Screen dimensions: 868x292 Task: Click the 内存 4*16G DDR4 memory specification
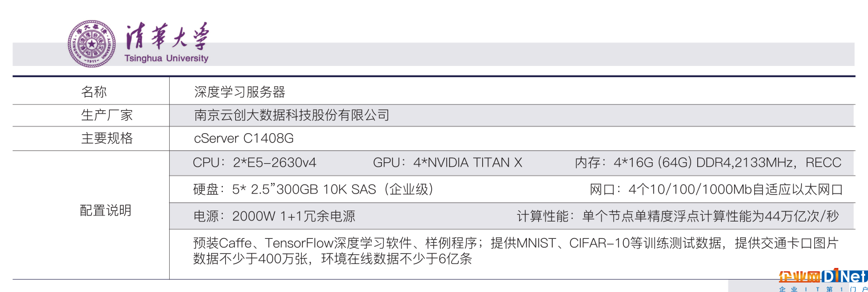tap(708, 163)
